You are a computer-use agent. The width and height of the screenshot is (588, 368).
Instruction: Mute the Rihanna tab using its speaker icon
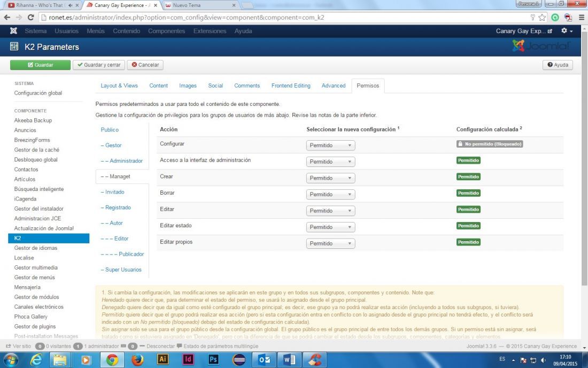click(71, 5)
